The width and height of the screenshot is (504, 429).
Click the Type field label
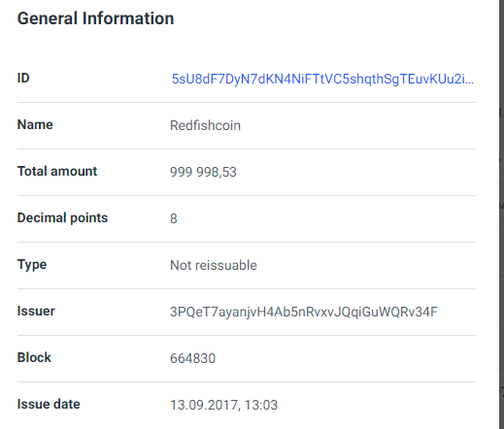tap(32, 265)
